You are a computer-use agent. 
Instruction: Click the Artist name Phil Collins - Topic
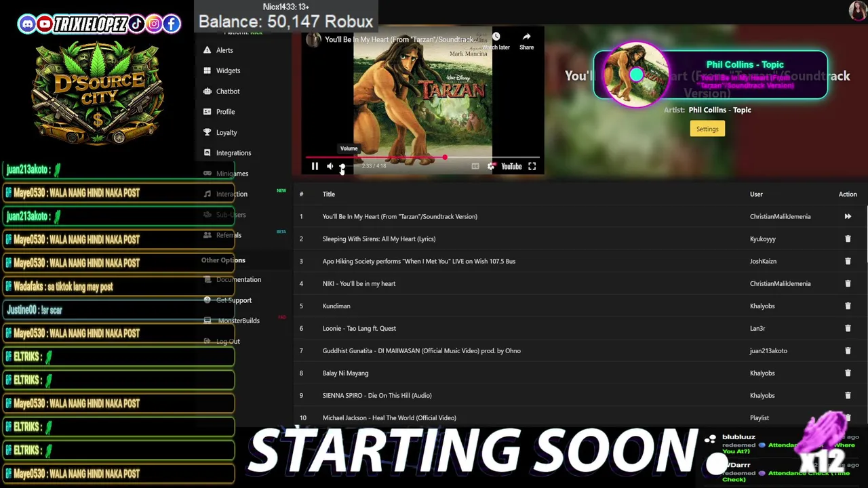click(719, 110)
